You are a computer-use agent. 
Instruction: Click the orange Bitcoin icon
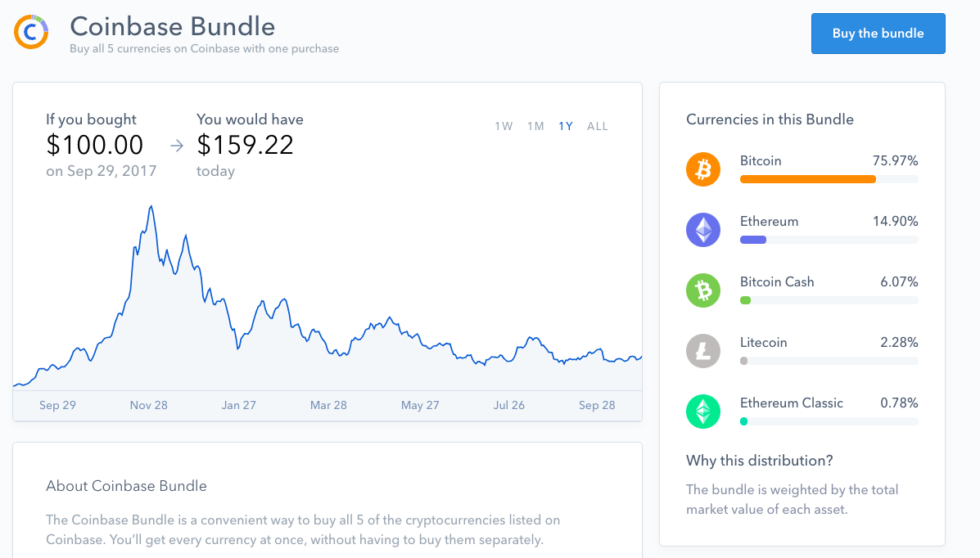703,169
